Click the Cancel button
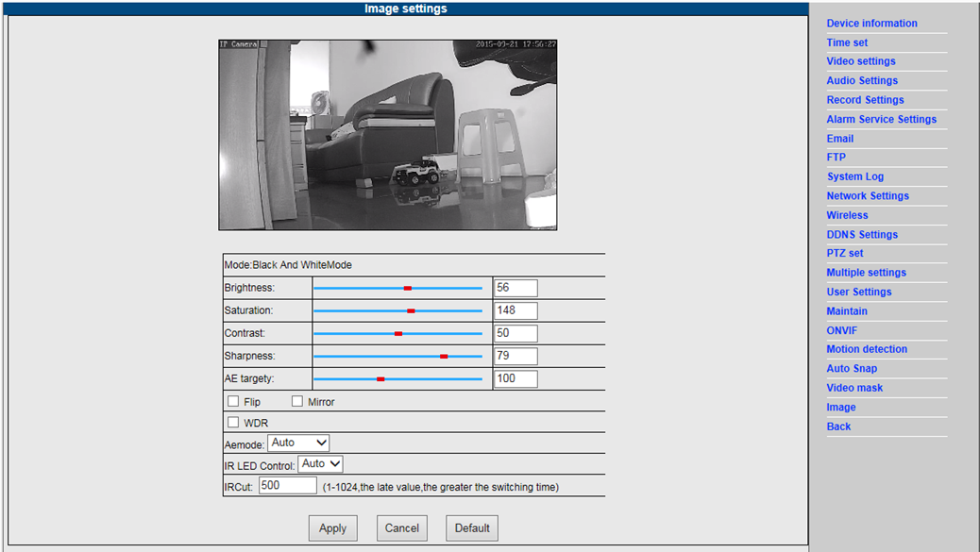The image size is (980, 552). (402, 528)
